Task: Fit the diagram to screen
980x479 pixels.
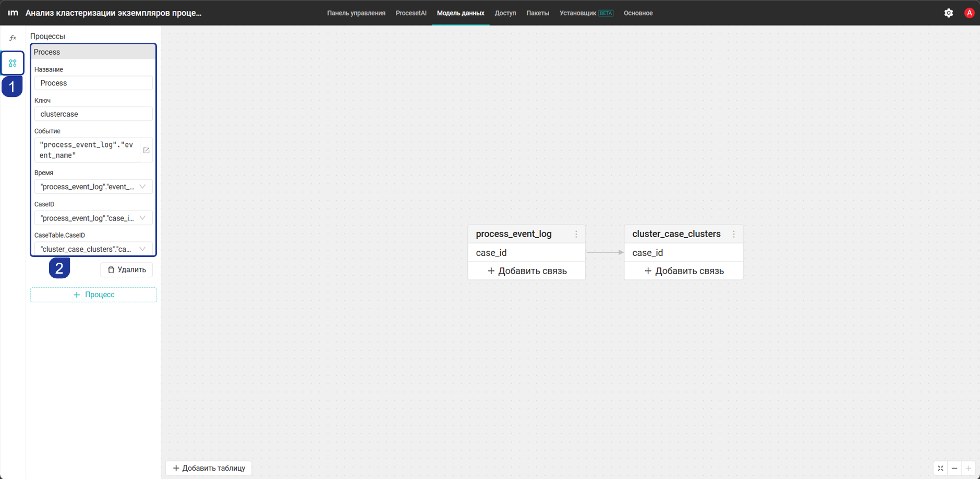Action: click(x=940, y=468)
